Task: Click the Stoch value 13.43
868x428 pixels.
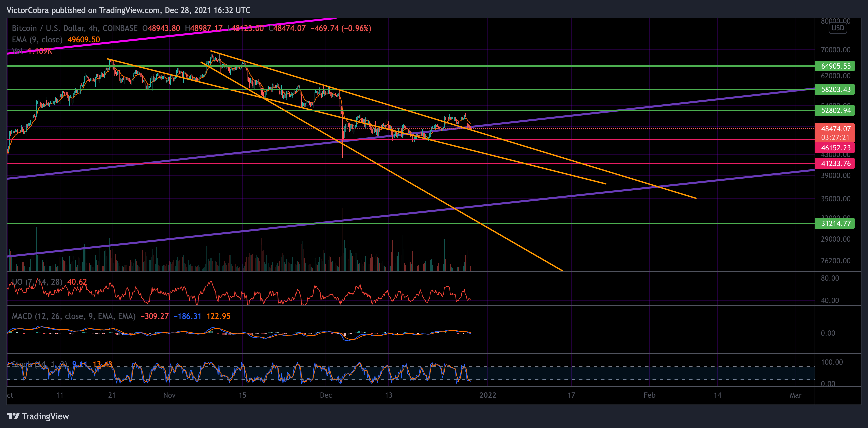Action: [x=102, y=364]
